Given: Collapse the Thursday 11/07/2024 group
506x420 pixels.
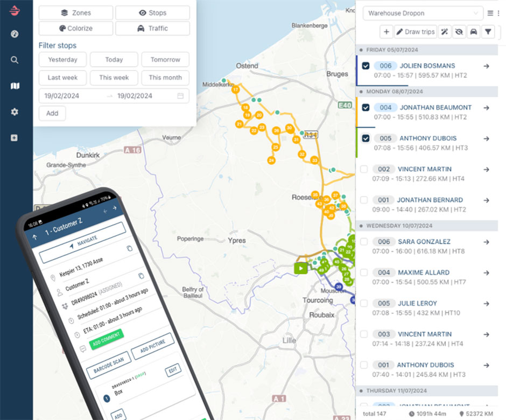Looking at the screenshot, I should pyautogui.click(x=427, y=390).
